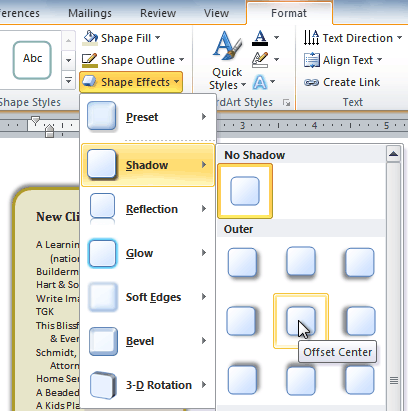Click the Text Fill letter A icon
This screenshot has width=408, height=411.
[260, 38]
